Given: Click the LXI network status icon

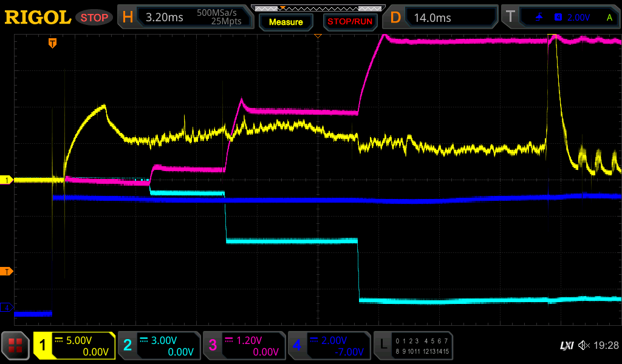Looking at the screenshot, I should (x=566, y=346).
